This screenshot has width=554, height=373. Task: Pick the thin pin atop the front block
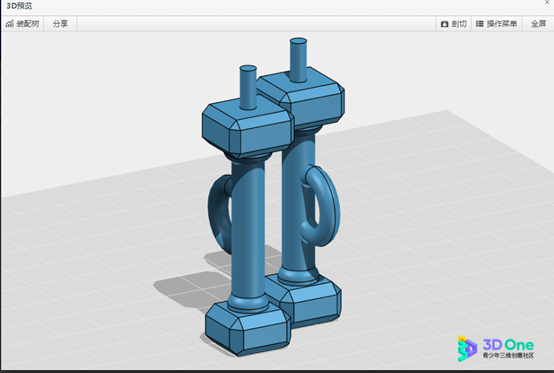[x=248, y=87]
